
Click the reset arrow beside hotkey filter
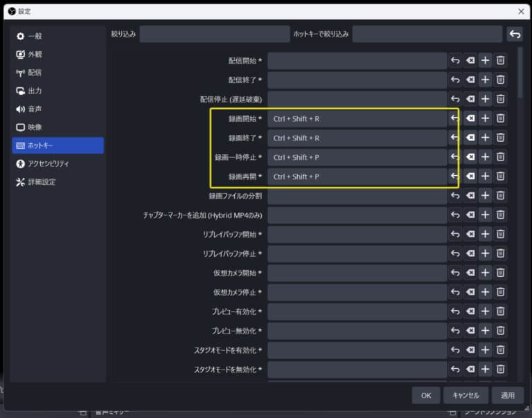coord(515,34)
